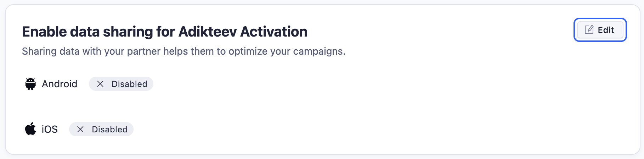Click the Android robot icon
This screenshot has height=159, width=644.
click(30, 84)
